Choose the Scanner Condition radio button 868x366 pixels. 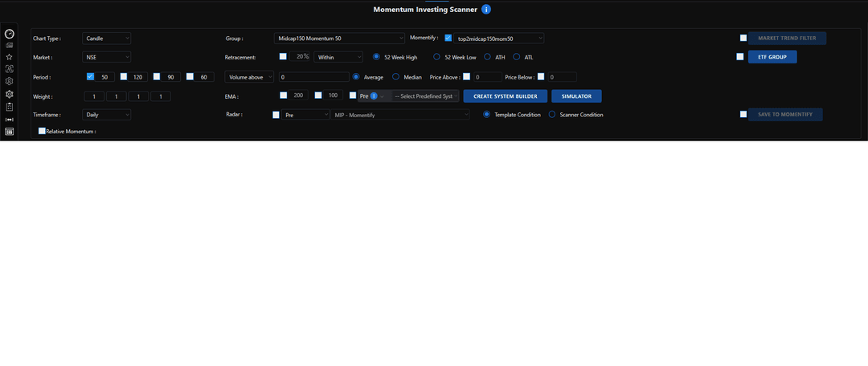tap(551, 115)
